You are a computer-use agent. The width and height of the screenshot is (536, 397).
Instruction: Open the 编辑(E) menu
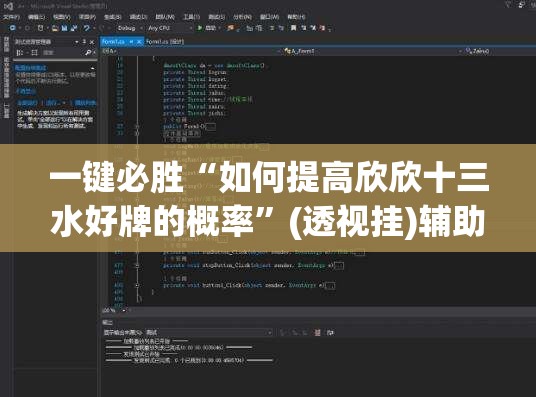36,17
